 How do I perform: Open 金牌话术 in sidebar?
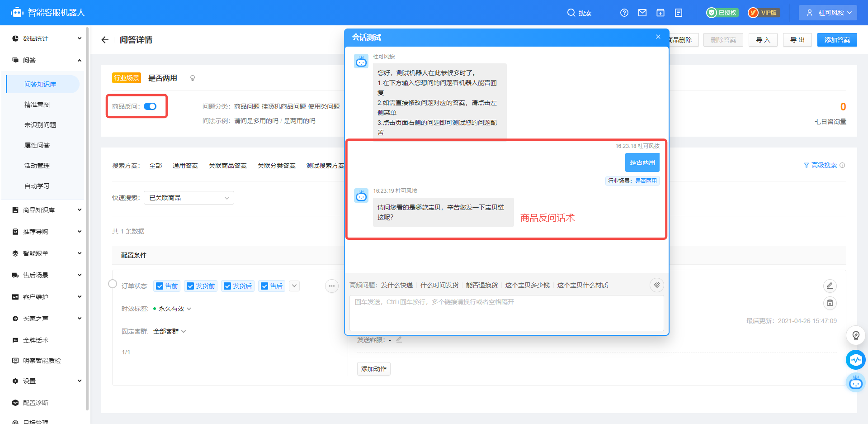coord(36,340)
